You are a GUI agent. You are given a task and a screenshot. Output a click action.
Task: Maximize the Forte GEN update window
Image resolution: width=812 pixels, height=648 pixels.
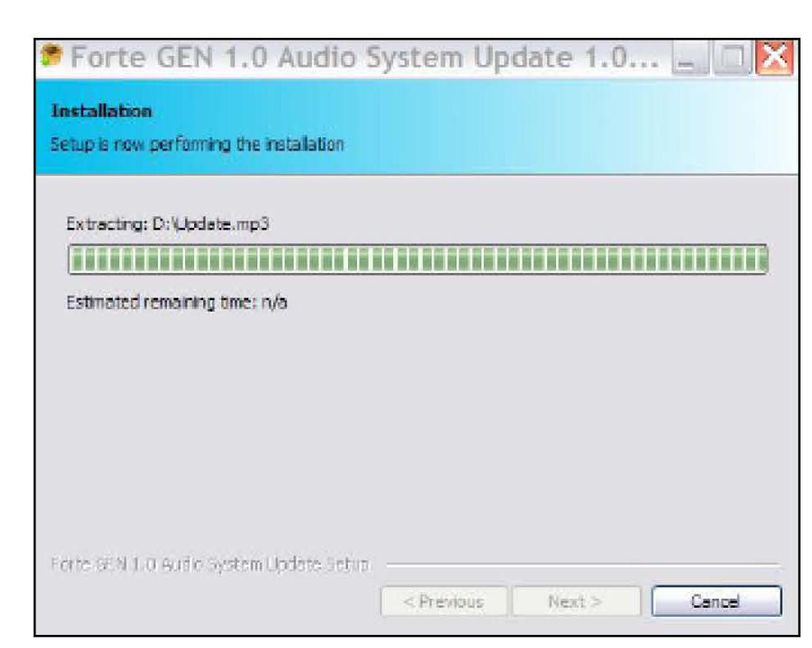[x=733, y=58]
